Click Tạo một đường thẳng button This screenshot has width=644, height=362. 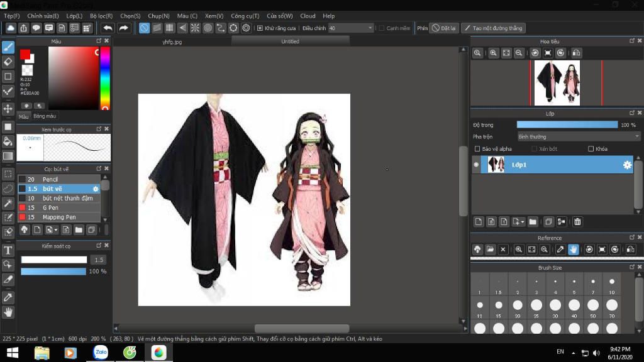point(493,28)
